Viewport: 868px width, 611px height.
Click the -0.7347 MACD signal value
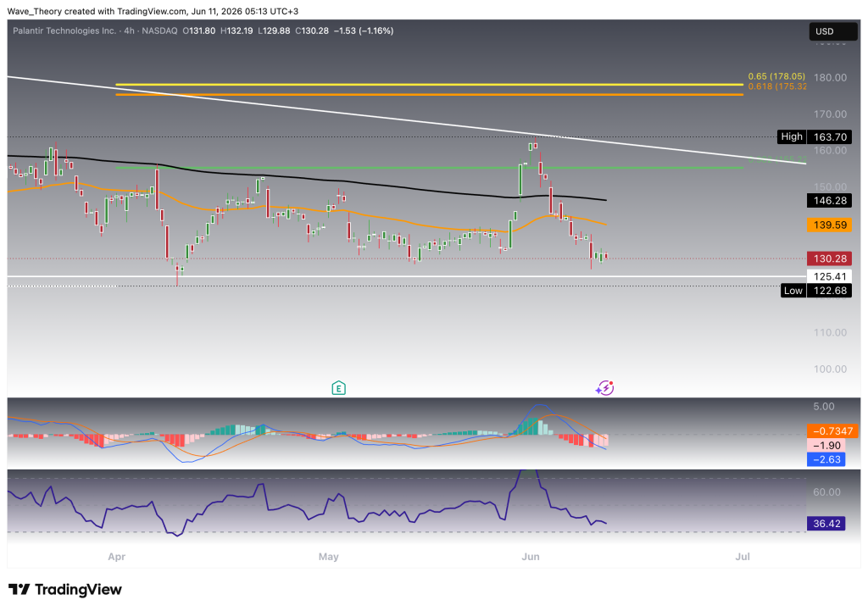tap(832, 431)
